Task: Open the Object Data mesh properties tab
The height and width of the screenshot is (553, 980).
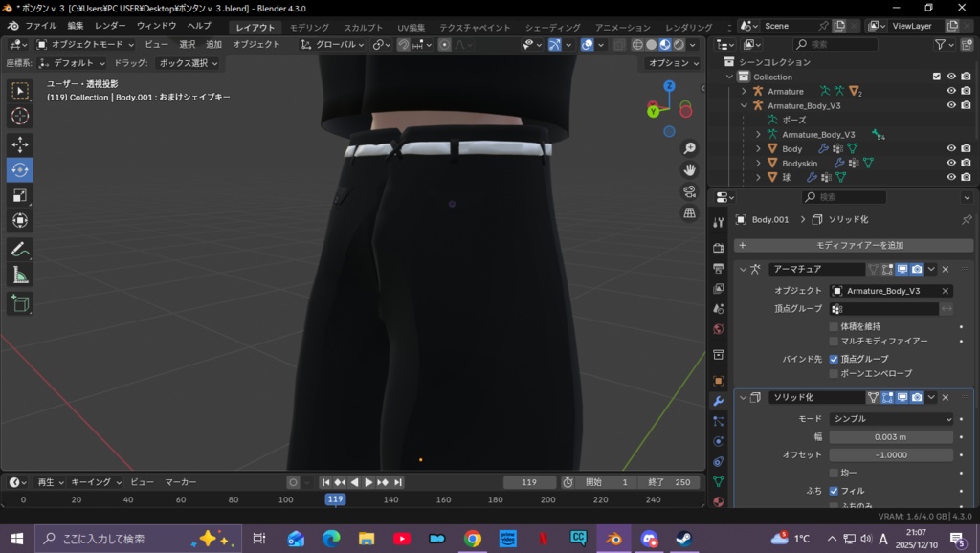Action: pyautogui.click(x=718, y=482)
